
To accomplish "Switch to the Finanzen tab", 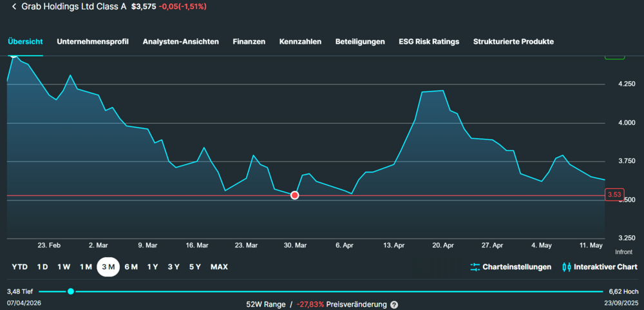I will point(249,41).
